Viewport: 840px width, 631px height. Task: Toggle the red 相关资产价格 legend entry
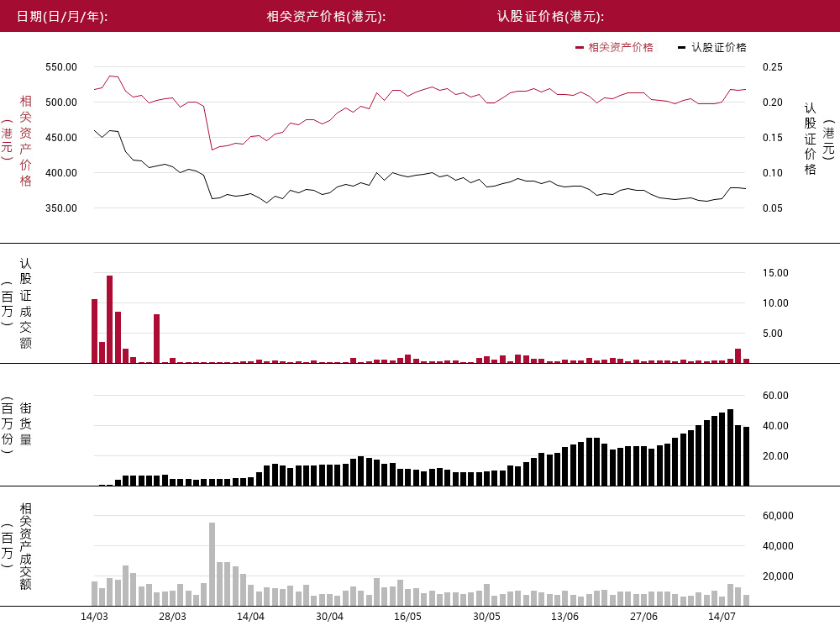[x=615, y=47]
